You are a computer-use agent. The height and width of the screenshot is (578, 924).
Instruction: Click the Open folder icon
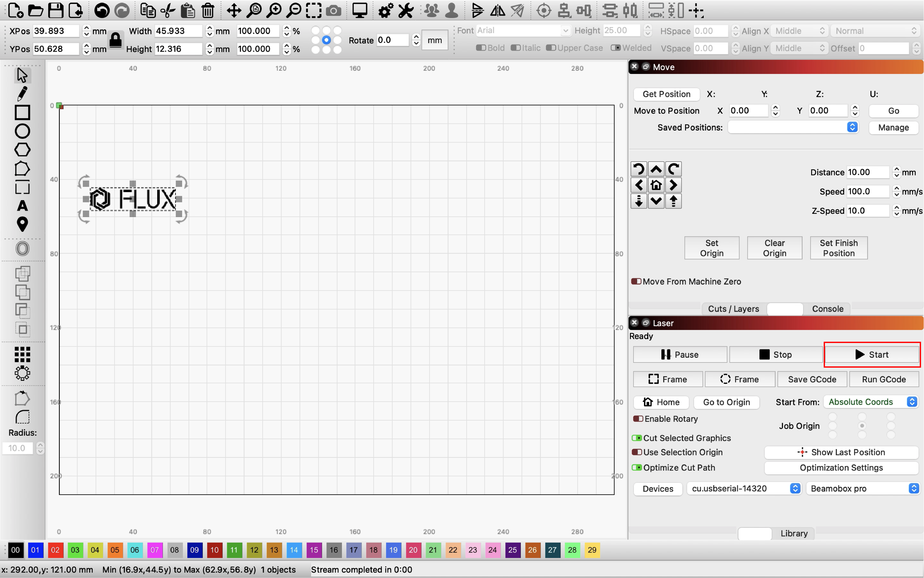point(36,11)
